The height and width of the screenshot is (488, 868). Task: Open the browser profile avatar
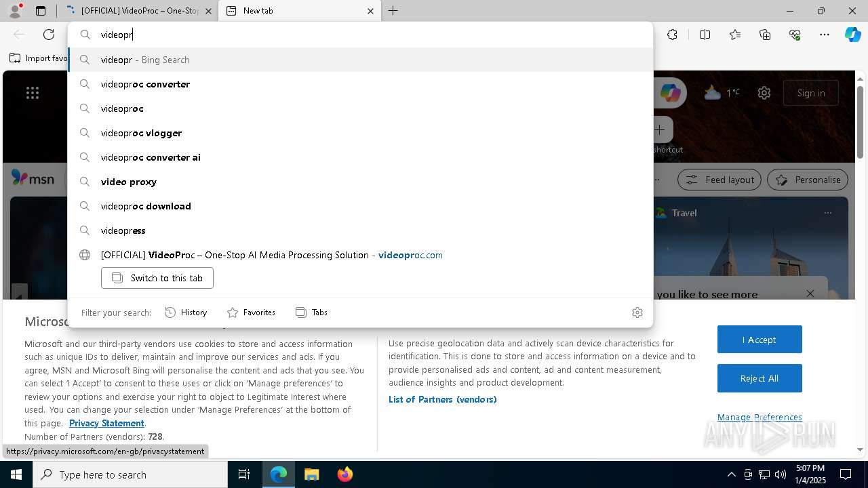[x=15, y=10]
